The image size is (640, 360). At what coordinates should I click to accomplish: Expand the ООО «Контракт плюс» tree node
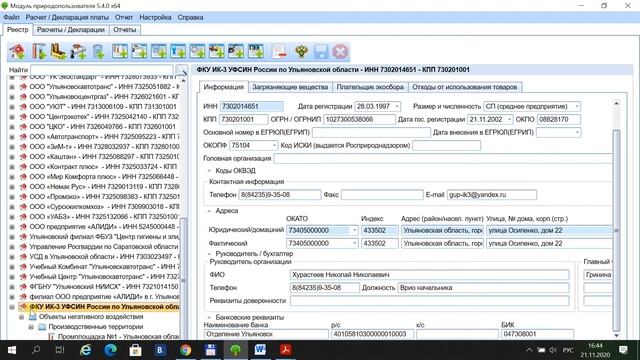12,167
